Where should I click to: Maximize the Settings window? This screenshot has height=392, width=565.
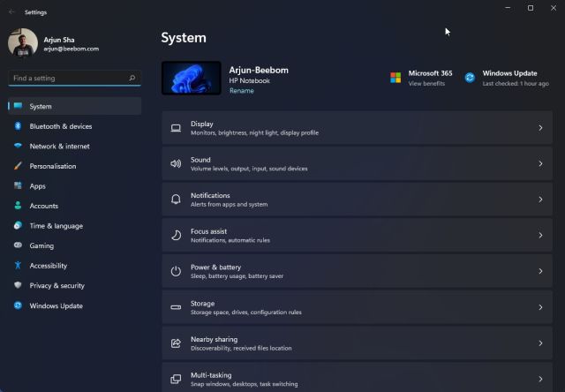(531, 8)
